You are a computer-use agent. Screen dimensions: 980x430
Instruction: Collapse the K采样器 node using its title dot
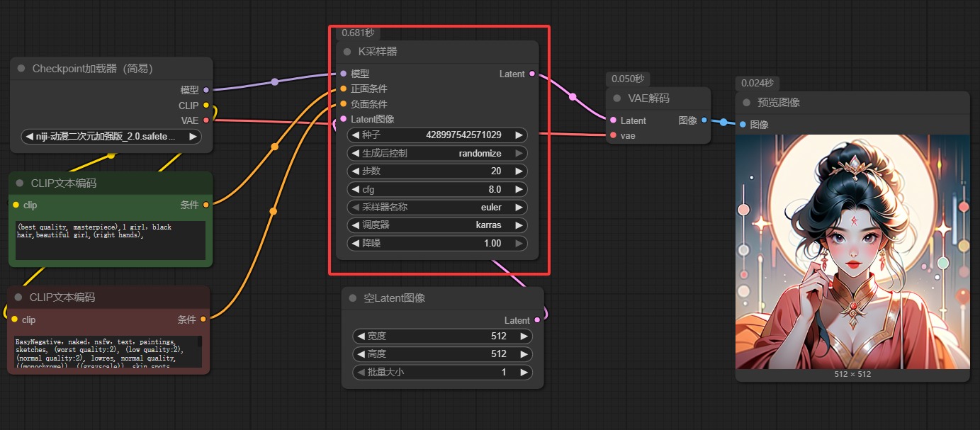(347, 52)
